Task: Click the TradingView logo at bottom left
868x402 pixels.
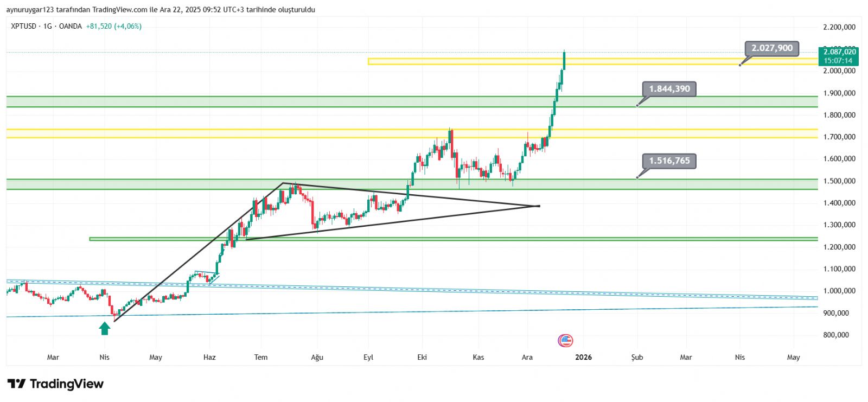Action: pyautogui.click(x=55, y=384)
